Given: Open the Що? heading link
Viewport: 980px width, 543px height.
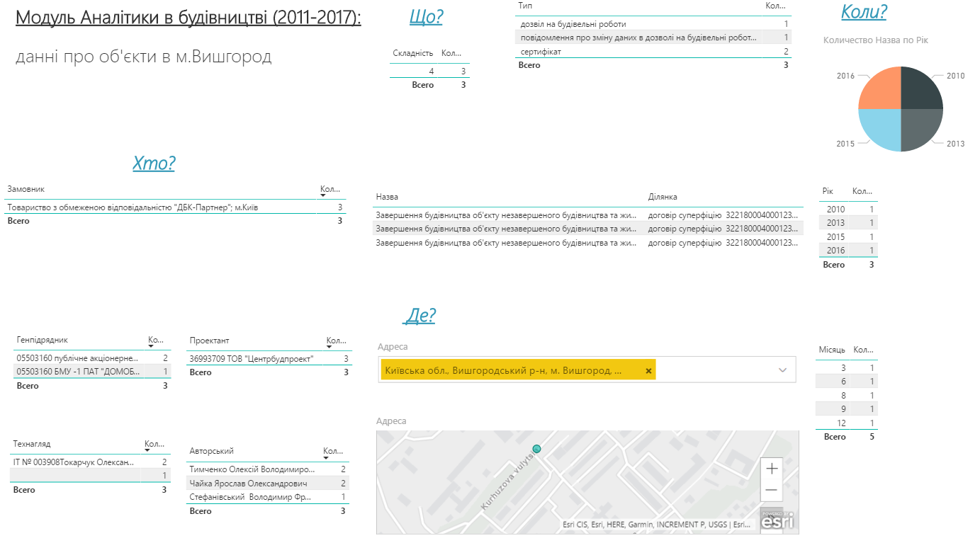Looking at the screenshot, I should [426, 17].
